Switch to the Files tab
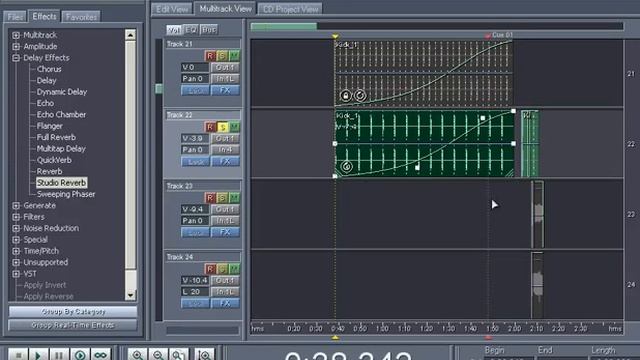The image size is (640, 360). [x=15, y=17]
